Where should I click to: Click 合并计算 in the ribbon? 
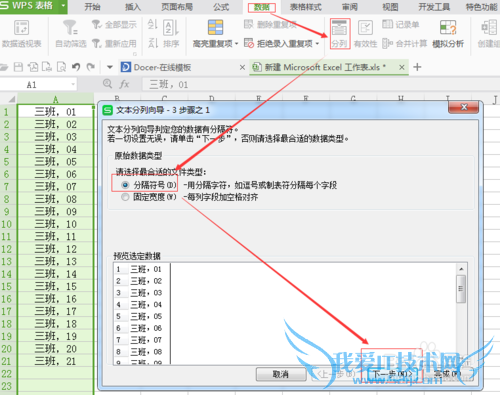[x=404, y=43]
